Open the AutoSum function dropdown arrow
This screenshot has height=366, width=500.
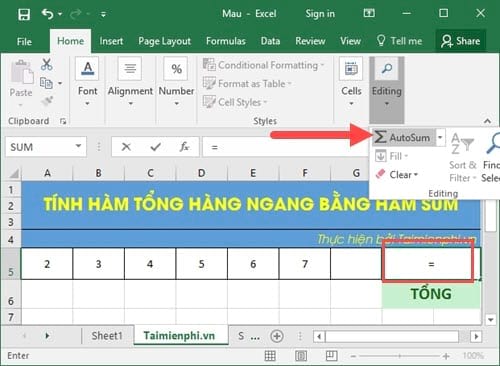pos(440,137)
